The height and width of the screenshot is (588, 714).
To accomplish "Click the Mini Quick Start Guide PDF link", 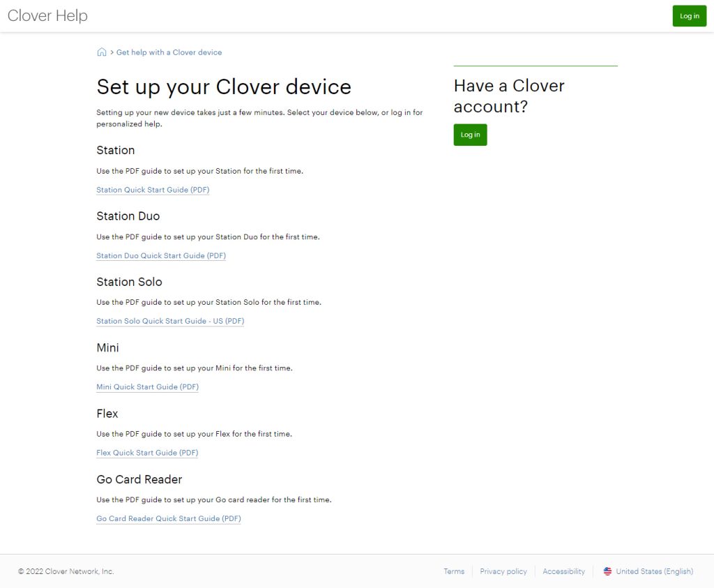I will tap(147, 386).
